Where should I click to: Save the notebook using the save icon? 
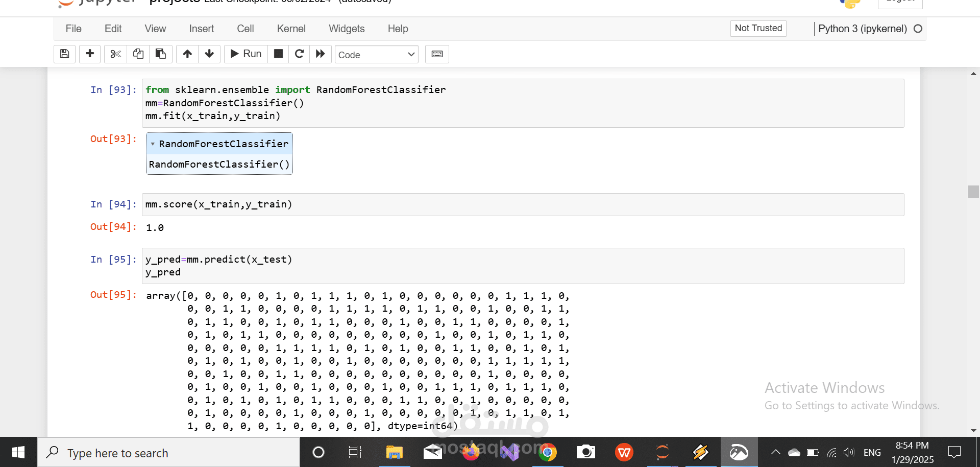(64, 54)
